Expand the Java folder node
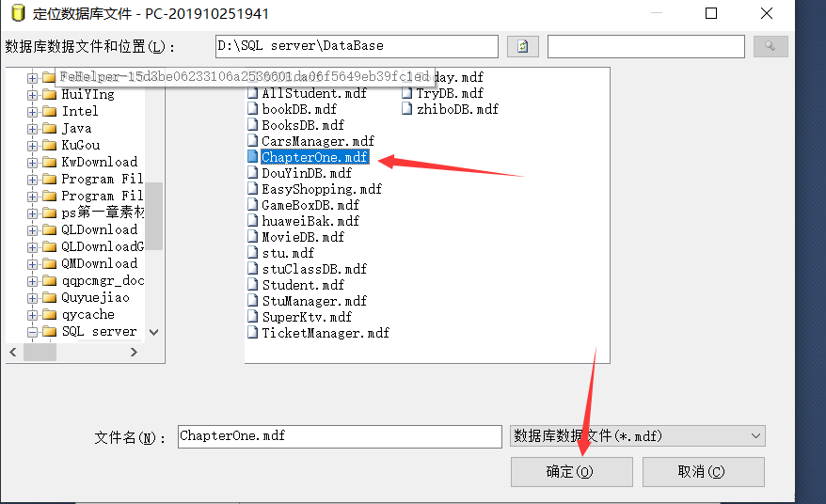 (x=32, y=129)
